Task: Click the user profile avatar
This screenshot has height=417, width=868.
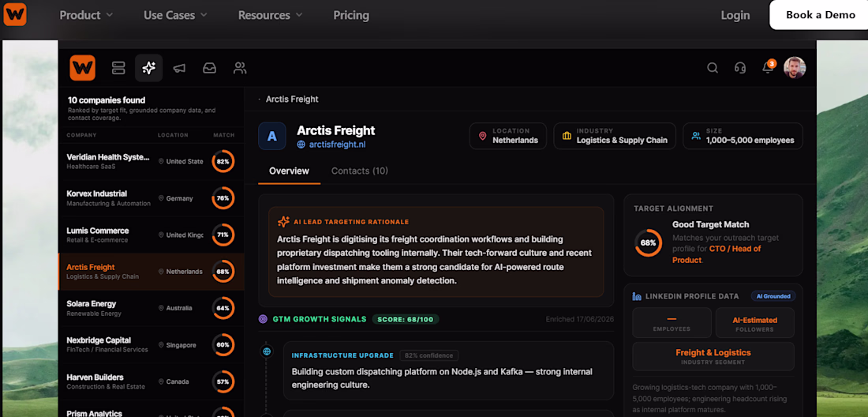Action: (795, 68)
